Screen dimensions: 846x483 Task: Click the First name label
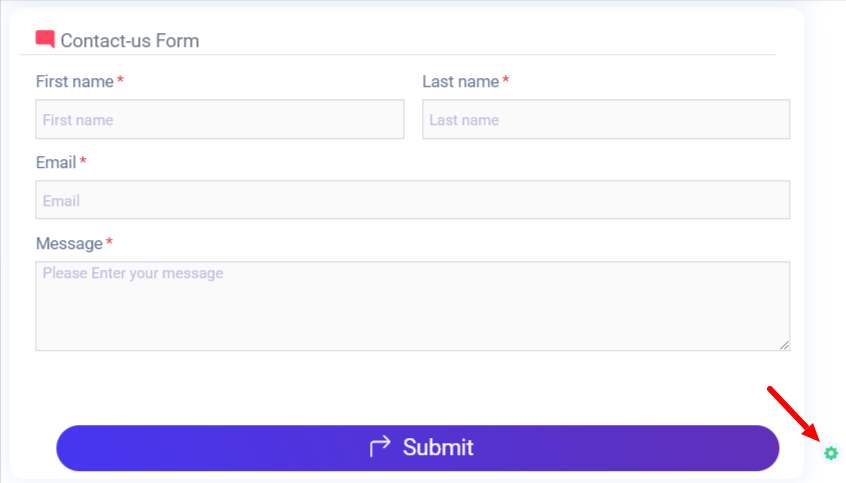[75, 81]
